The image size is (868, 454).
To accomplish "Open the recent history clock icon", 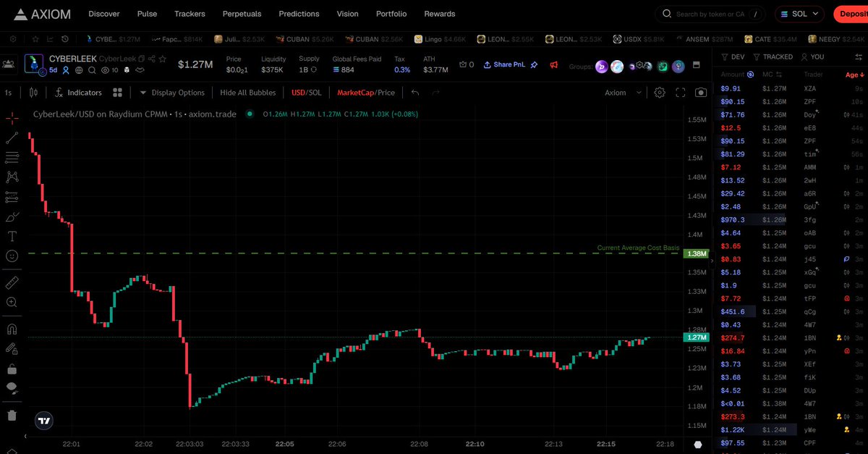I will [65, 39].
